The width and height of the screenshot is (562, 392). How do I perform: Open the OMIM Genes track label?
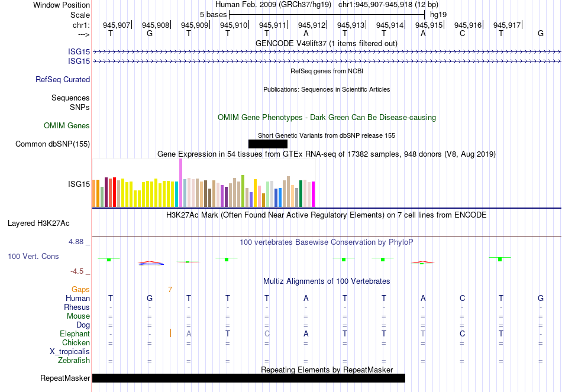(67, 126)
